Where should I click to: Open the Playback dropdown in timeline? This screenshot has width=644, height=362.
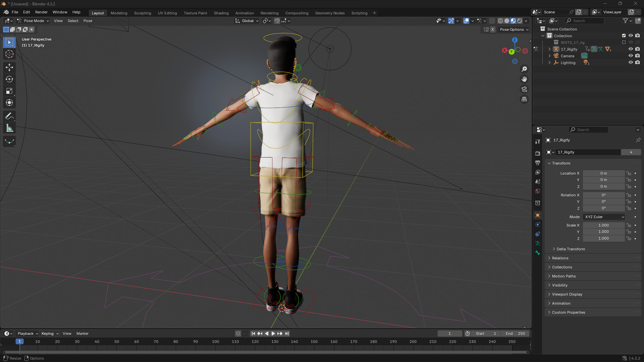click(28, 334)
